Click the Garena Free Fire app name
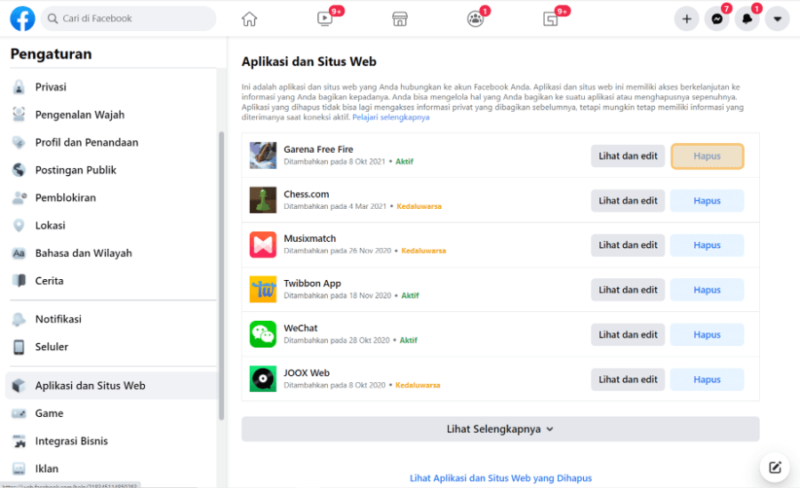The height and width of the screenshot is (488, 800). [x=318, y=149]
